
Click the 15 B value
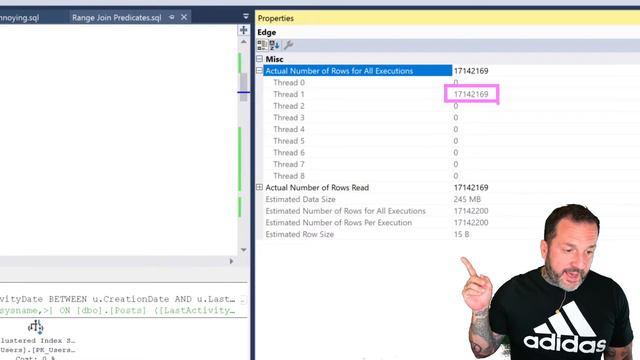(461, 234)
